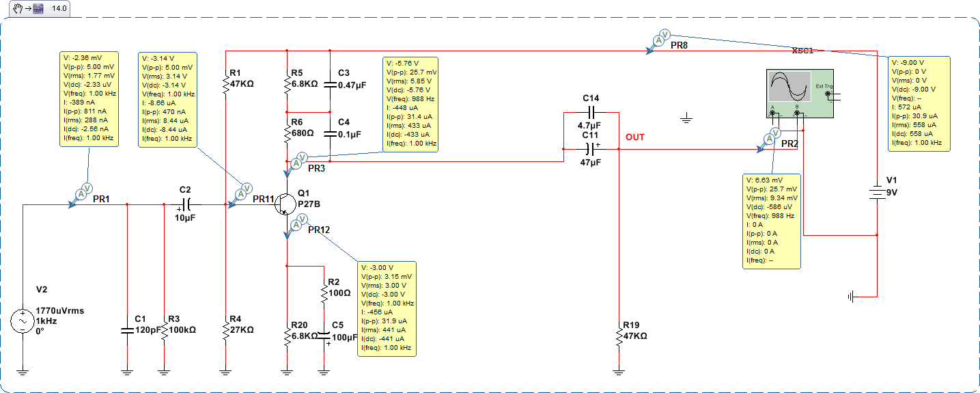Select capacitor C3 0.47µF symbol
The image size is (980, 393).
(x=329, y=85)
